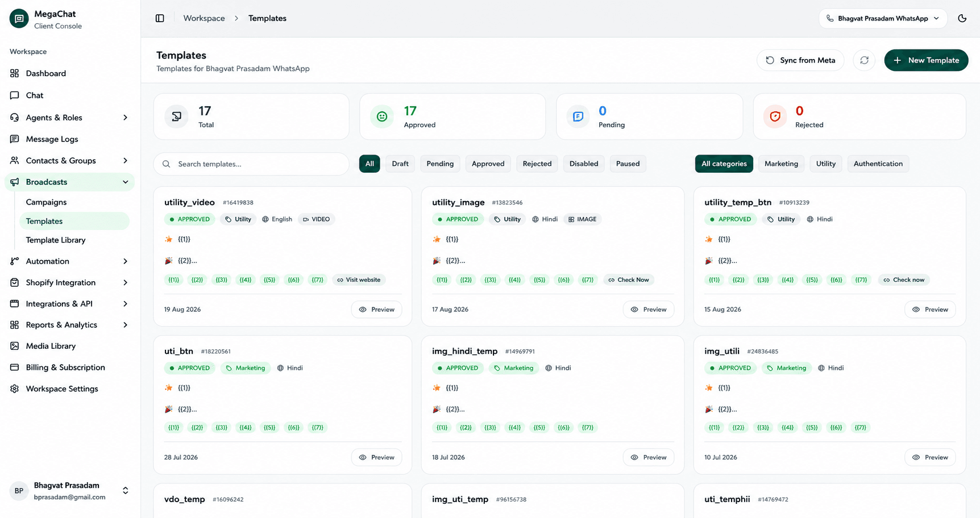Collapse the Broadcasts section chevron
Image resolution: width=980 pixels, height=518 pixels.
click(125, 182)
